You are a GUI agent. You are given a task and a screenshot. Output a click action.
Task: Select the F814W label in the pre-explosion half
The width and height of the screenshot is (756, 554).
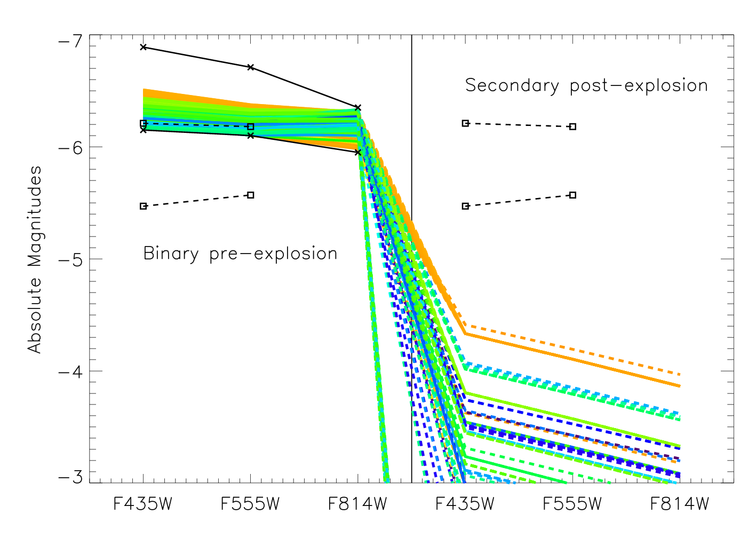coord(357,504)
